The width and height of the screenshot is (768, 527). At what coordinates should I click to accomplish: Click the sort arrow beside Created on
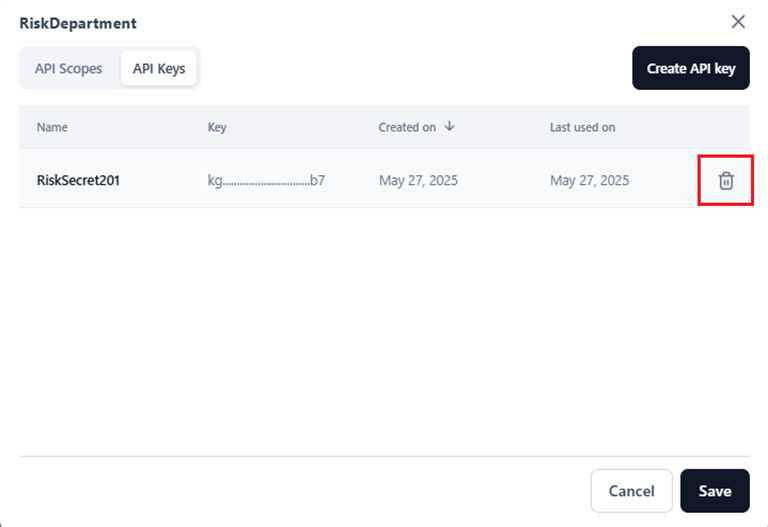[x=450, y=127]
